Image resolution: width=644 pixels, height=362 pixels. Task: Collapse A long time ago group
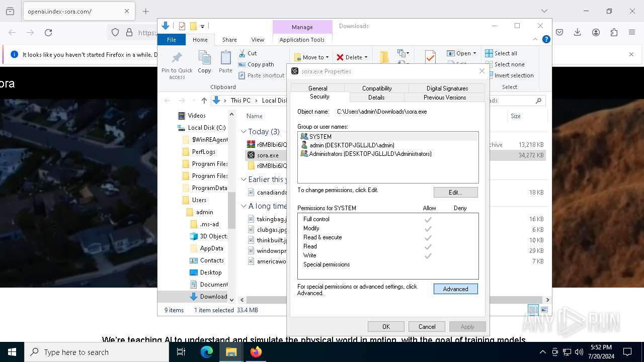244,206
